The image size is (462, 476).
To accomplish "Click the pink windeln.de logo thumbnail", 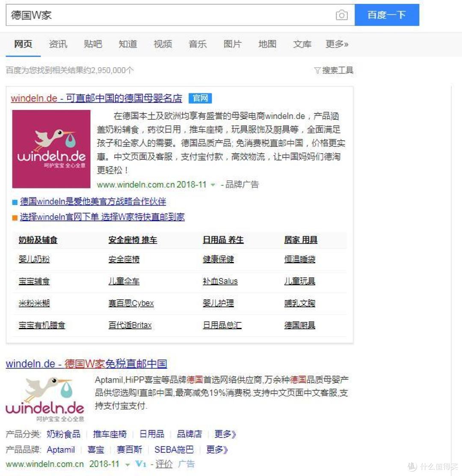I will click(x=51, y=149).
